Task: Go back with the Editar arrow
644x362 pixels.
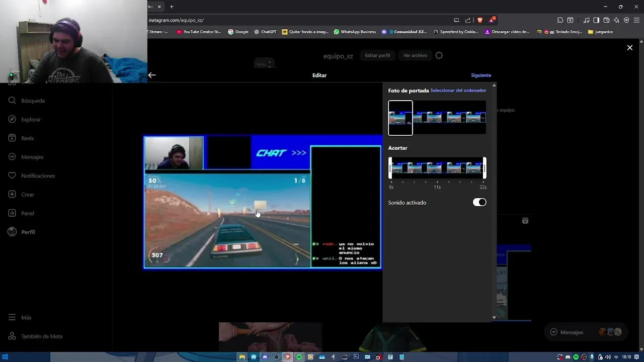Action: coord(152,75)
